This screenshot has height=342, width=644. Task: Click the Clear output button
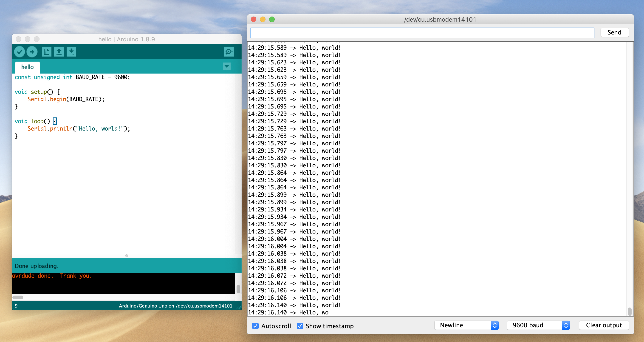click(x=604, y=325)
